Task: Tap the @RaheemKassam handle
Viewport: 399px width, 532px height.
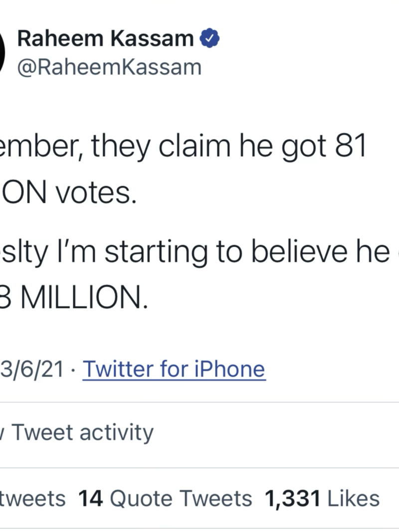Action: click(109, 67)
